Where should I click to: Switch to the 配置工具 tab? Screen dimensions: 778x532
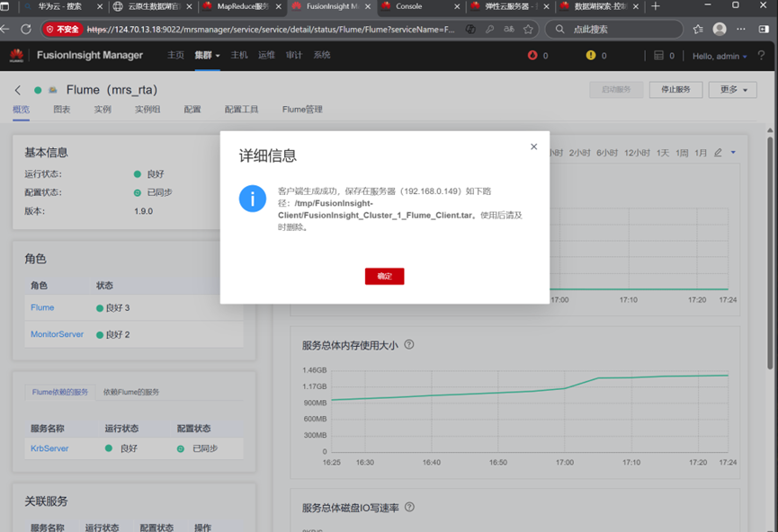[241, 110]
